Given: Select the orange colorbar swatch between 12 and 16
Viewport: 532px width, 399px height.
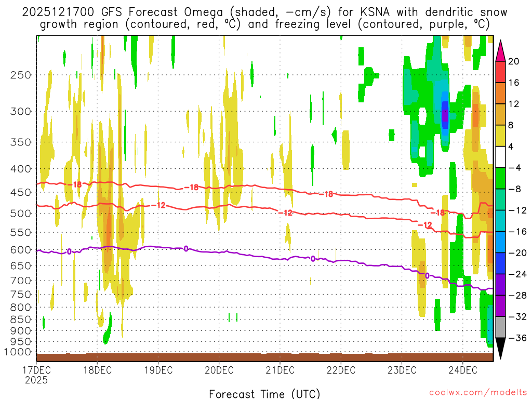Looking at the screenshot, I should point(501,93).
